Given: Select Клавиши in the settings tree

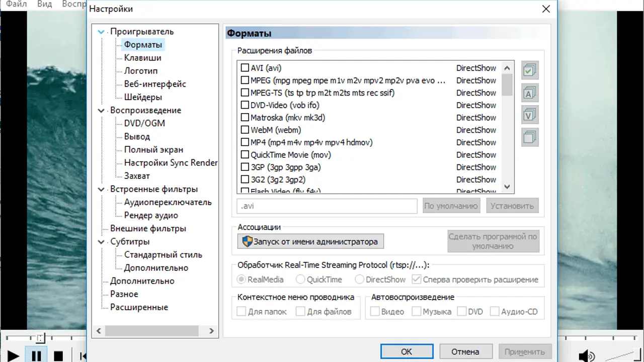Looking at the screenshot, I should point(142,58).
